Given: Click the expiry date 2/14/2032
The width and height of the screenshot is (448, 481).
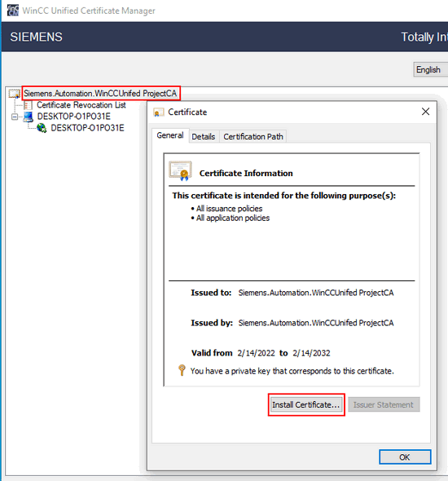Looking at the screenshot, I should coord(311,353).
